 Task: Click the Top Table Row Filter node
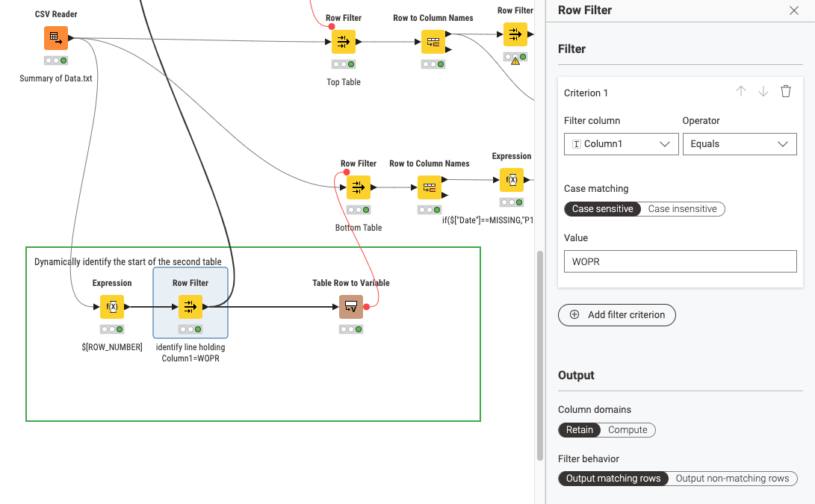coord(344,42)
